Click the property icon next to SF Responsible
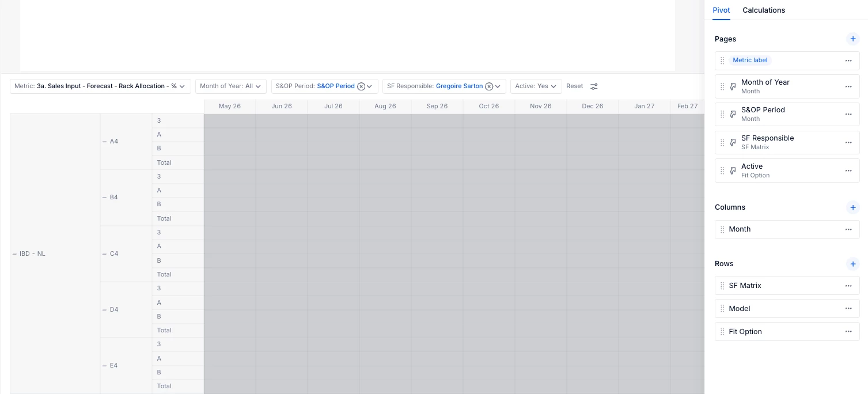Image resolution: width=868 pixels, height=394 pixels. click(733, 142)
